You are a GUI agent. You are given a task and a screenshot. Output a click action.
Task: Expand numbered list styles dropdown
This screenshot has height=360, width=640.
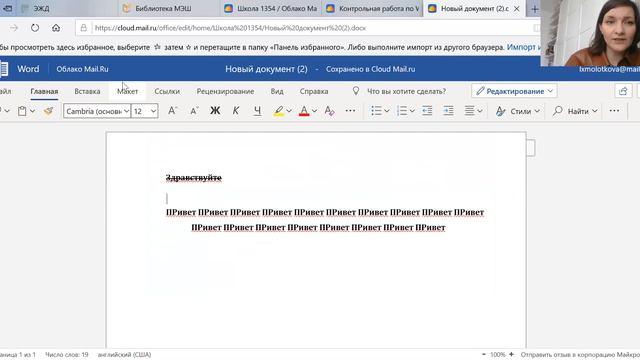[x=412, y=111]
